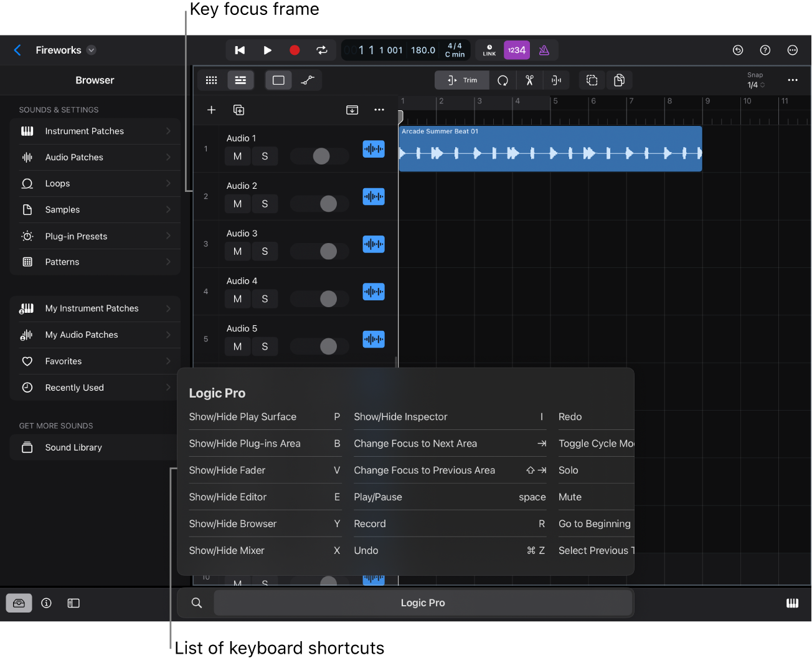
Task: Open the Snap 1/4 value dropdown
Action: click(x=756, y=85)
